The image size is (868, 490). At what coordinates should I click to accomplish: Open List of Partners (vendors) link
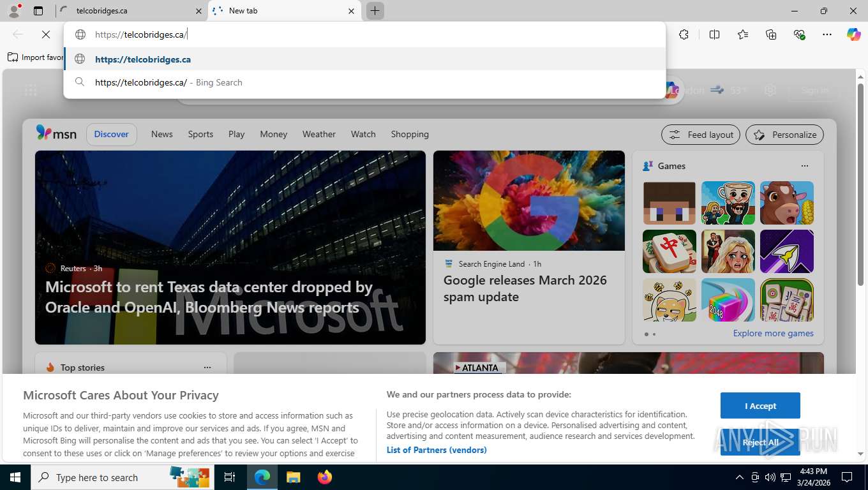pos(437,450)
